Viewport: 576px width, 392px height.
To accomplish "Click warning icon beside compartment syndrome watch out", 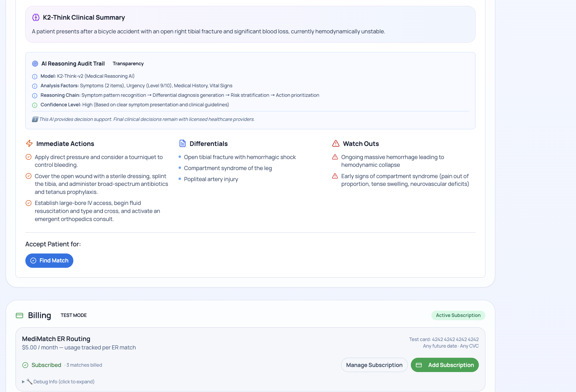I will (x=335, y=176).
